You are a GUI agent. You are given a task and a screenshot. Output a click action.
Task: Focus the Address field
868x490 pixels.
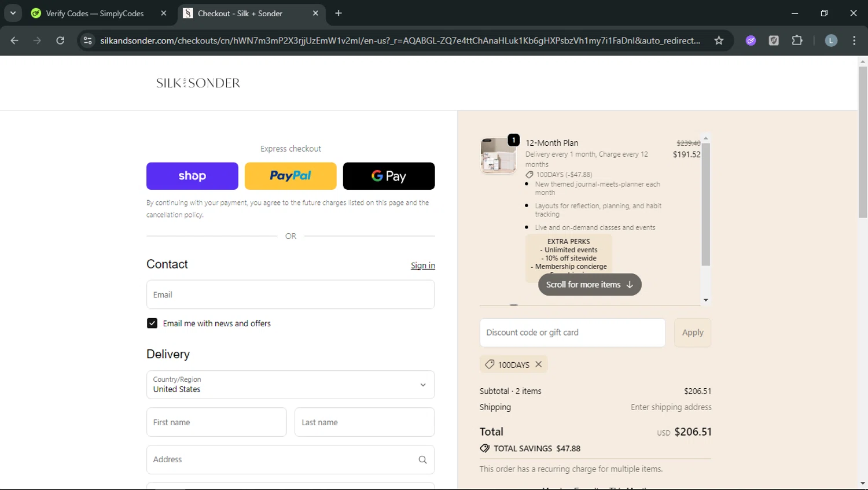pos(290,459)
